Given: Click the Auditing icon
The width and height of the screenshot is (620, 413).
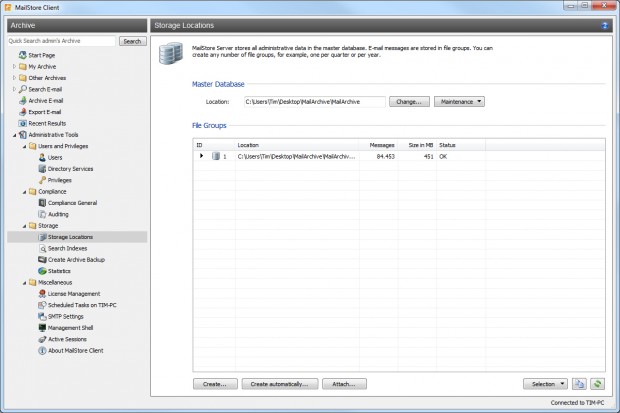Looking at the screenshot, I should 42,214.
